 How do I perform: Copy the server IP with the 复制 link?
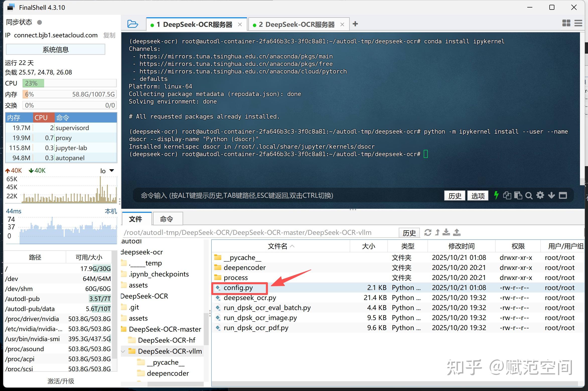109,35
